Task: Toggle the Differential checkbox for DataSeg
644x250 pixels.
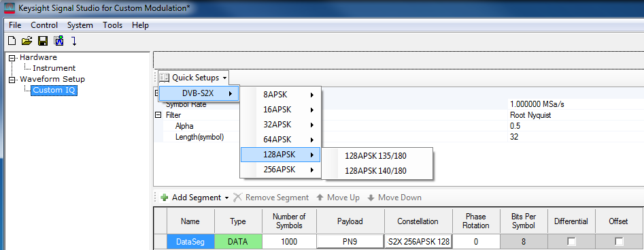Action: pyautogui.click(x=571, y=241)
